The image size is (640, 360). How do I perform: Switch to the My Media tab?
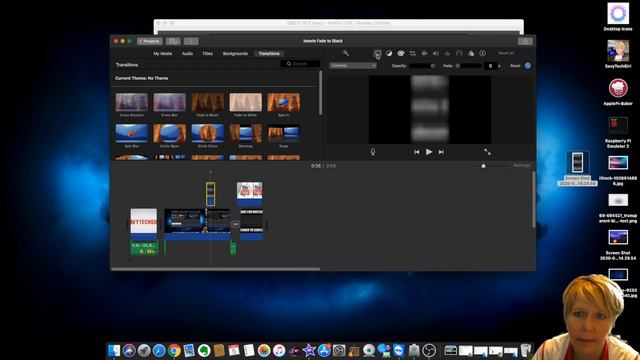coord(162,53)
